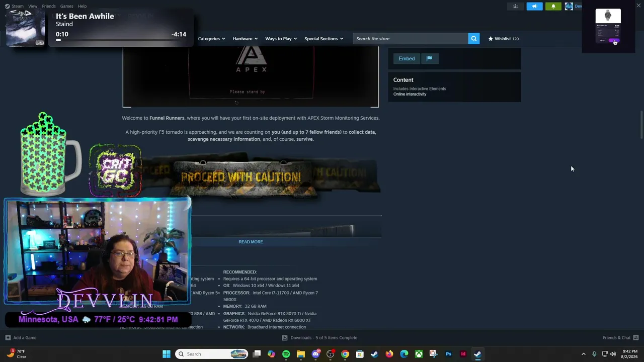The width and height of the screenshot is (644, 362).
Task: Close the watch popup overlay
Action: (638, 6)
